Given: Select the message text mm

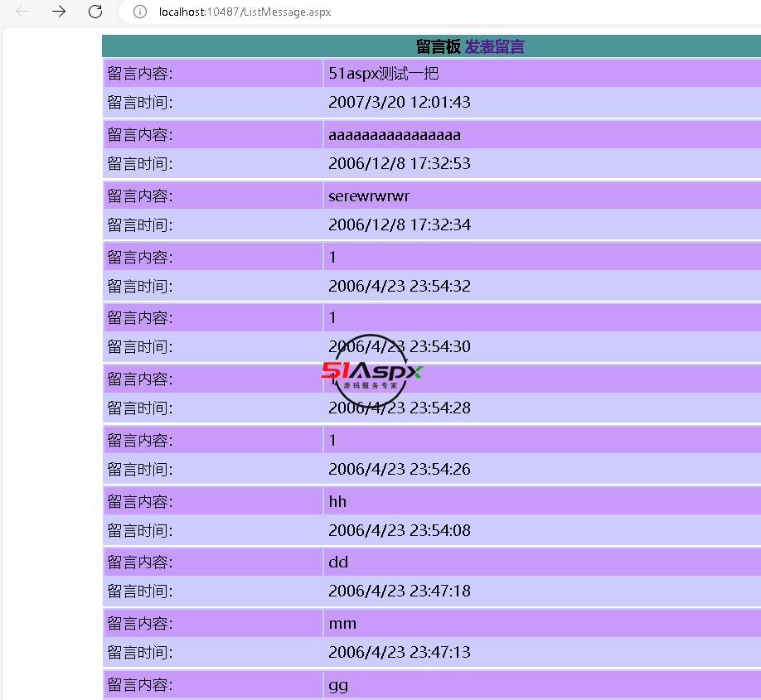Looking at the screenshot, I should tap(342, 624).
